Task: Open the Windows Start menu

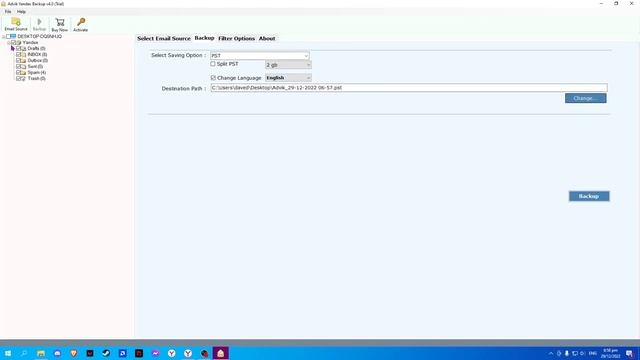Action: [8, 353]
